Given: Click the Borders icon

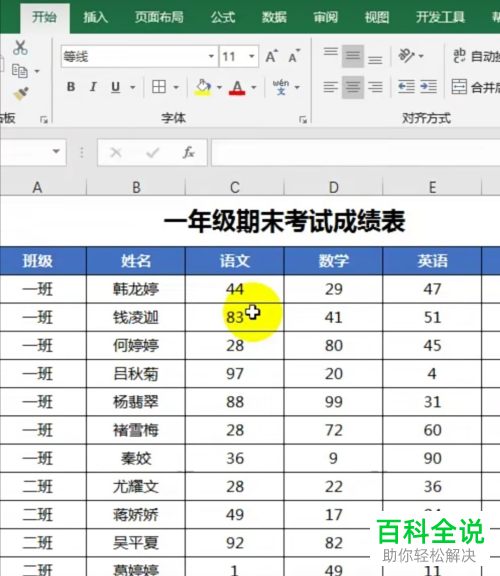Looking at the screenshot, I should click(159, 87).
